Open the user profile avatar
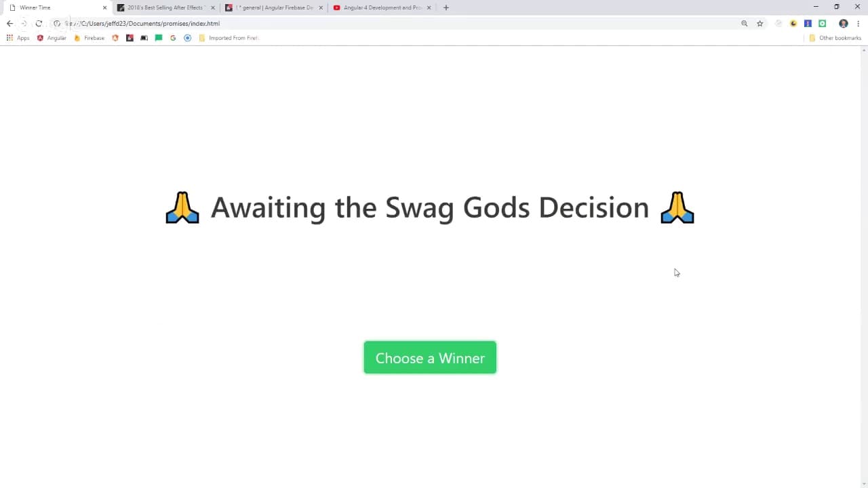 [844, 23]
